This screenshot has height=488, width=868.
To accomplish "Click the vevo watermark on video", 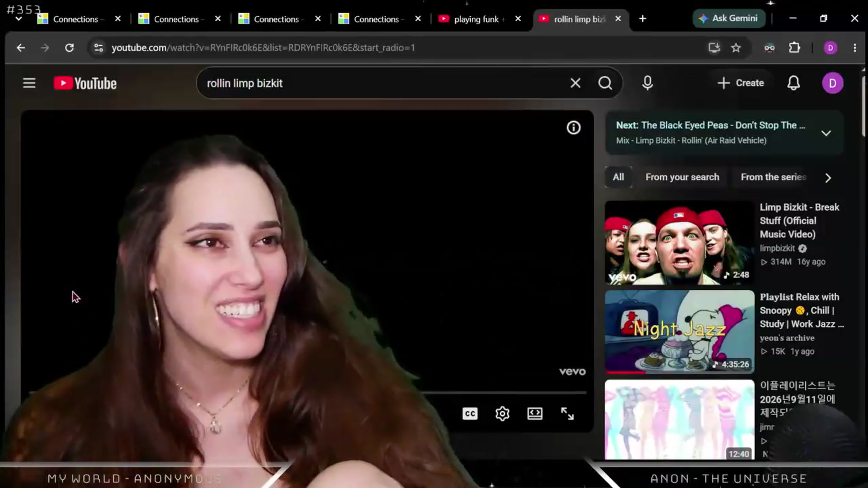I will [572, 371].
